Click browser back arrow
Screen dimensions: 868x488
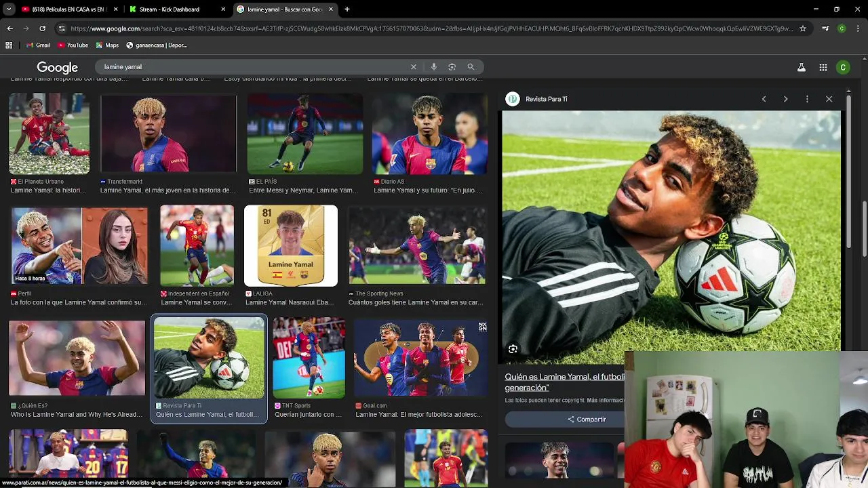pyautogui.click(x=9, y=28)
